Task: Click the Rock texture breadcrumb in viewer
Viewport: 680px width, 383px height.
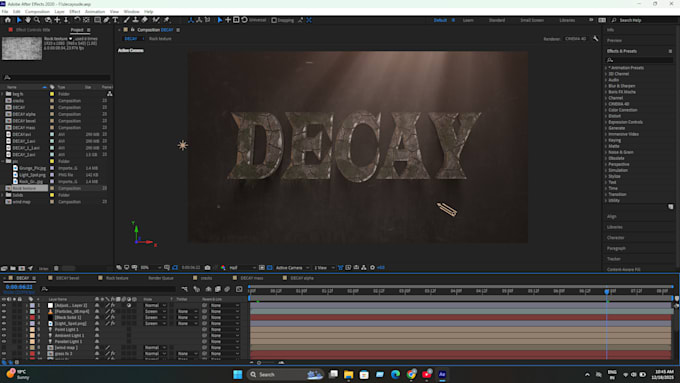Action: (160, 39)
